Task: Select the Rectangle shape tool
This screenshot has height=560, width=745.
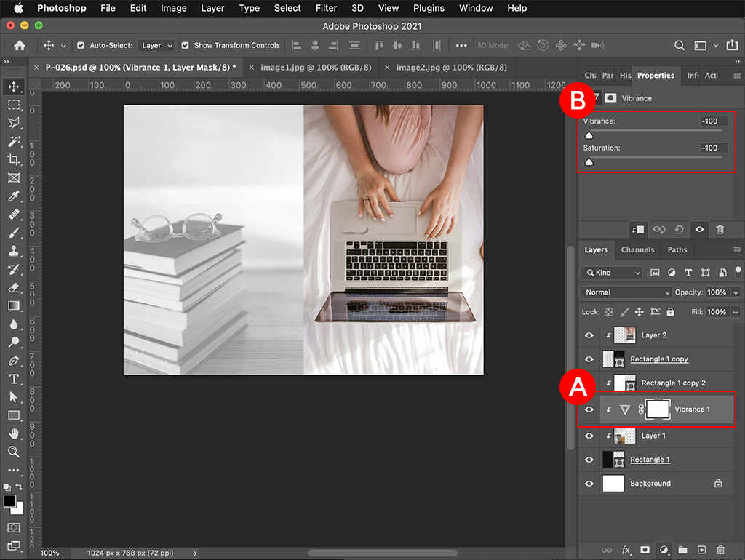Action: 14,415
